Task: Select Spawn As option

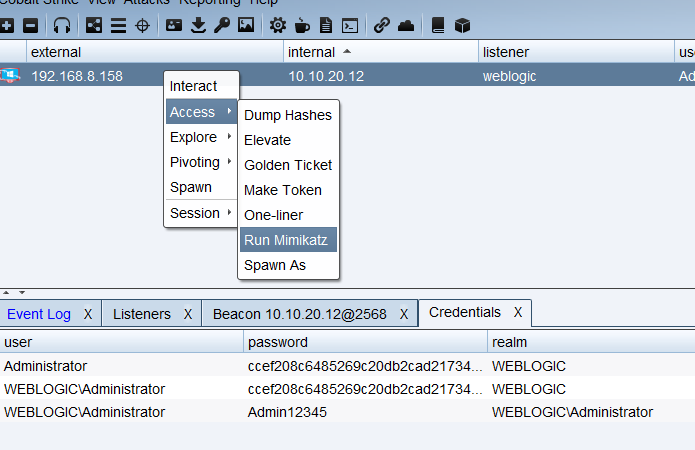Action: coord(288,265)
